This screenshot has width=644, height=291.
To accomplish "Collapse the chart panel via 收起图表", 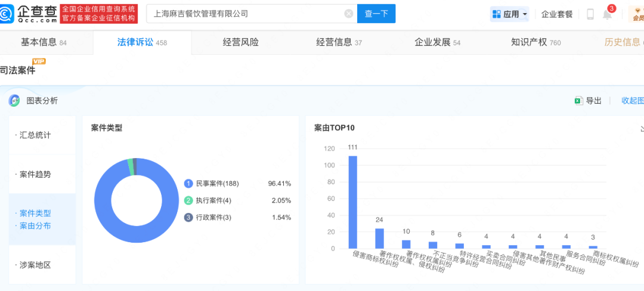I will (632, 101).
